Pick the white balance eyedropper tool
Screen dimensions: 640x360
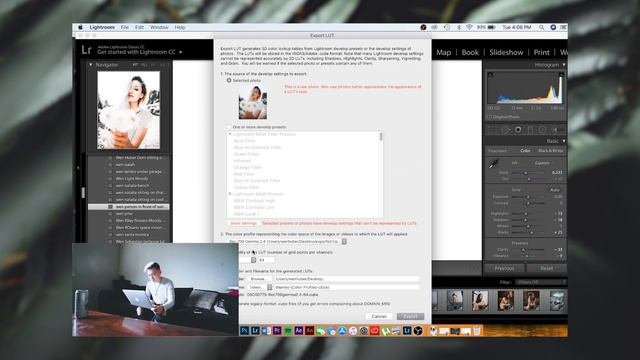coord(493,164)
